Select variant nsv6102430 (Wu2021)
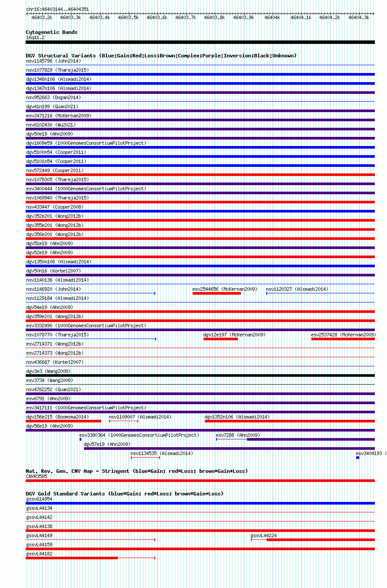 [200, 129]
